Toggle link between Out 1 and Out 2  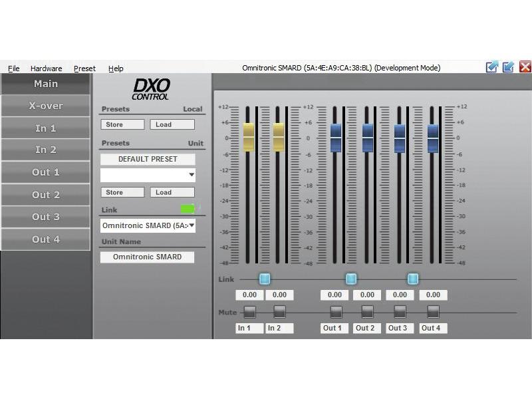[x=351, y=279]
